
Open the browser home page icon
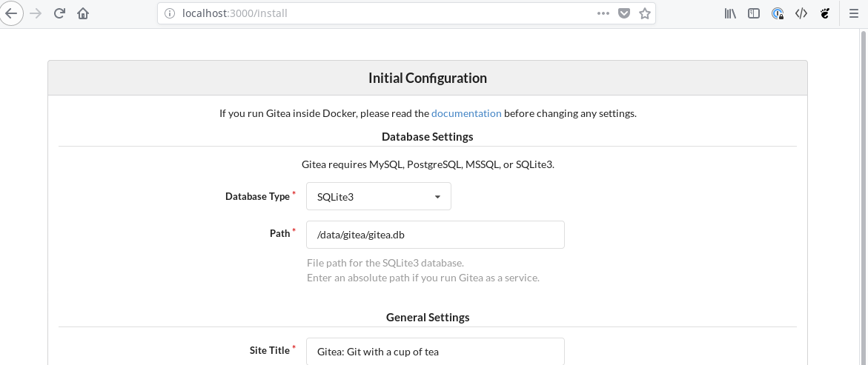point(83,14)
